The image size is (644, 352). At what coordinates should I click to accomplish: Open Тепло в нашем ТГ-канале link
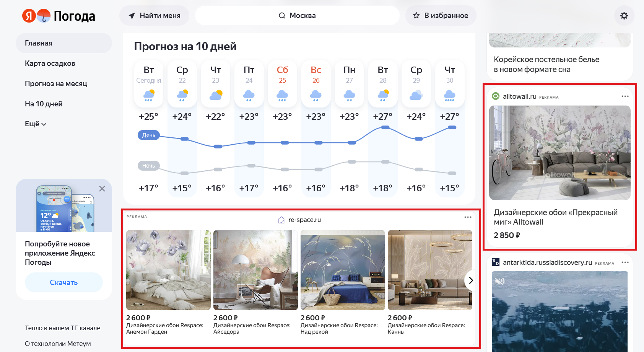[x=63, y=328]
